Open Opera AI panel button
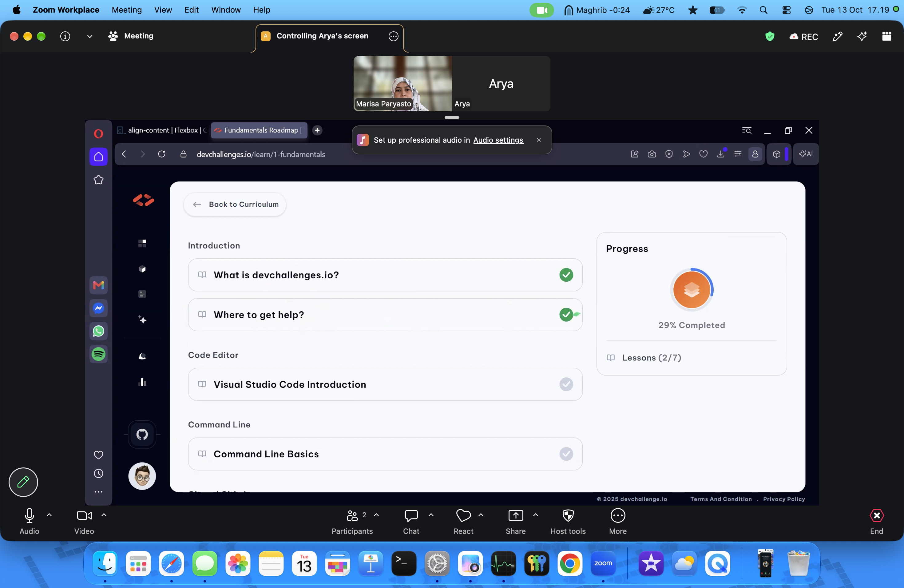Image resolution: width=904 pixels, height=588 pixels. 806,154
